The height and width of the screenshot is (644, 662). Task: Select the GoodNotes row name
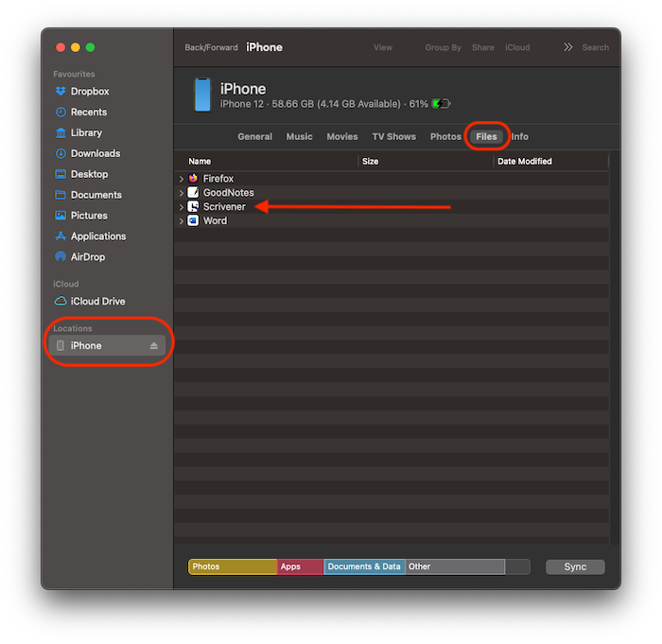[x=229, y=193]
